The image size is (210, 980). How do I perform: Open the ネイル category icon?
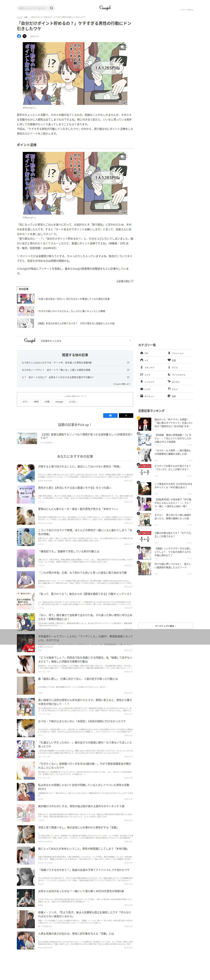pos(169,367)
